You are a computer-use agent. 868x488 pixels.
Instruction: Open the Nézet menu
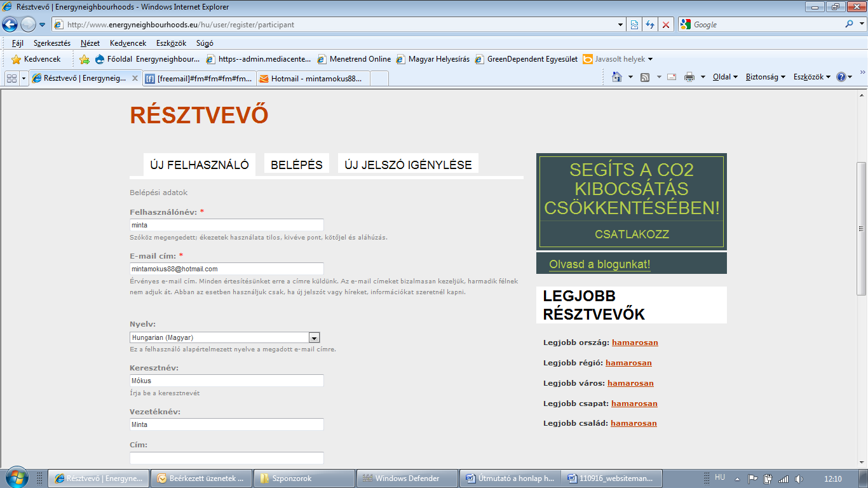(x=90, y=43)
